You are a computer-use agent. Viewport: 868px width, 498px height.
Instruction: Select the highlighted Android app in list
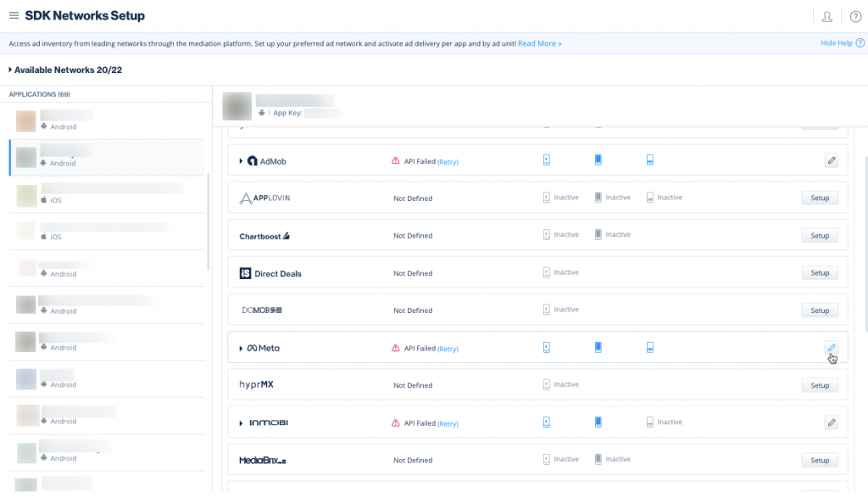[x=106, y=157]
